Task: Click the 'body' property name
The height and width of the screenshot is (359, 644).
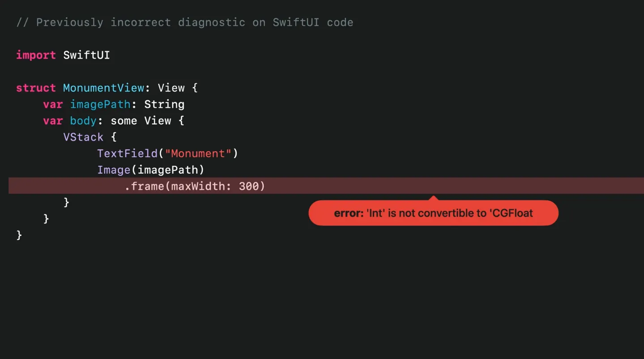Action: 83,121
